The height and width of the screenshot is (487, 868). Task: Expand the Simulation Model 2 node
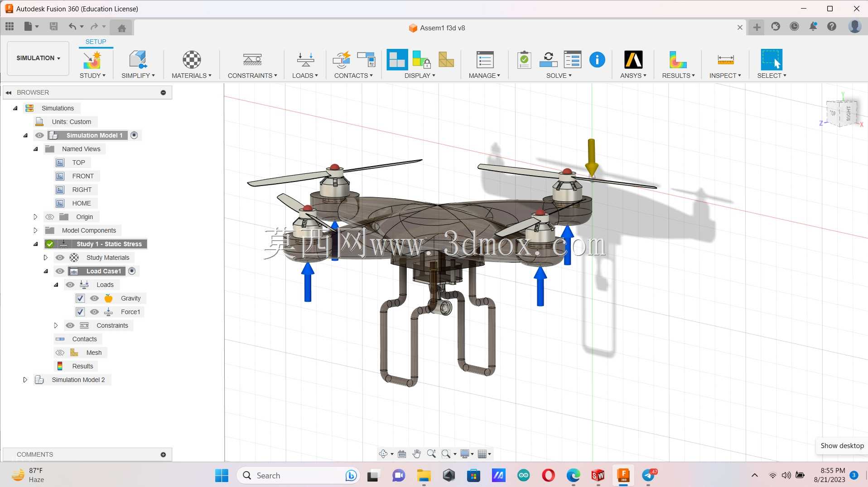(x=25, y=380)
